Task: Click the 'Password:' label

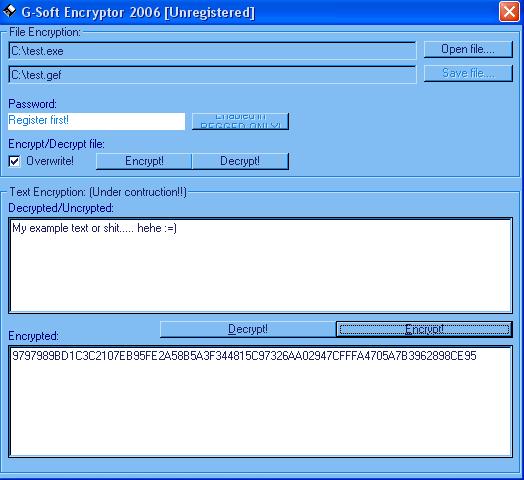Action: click(32, 104)
